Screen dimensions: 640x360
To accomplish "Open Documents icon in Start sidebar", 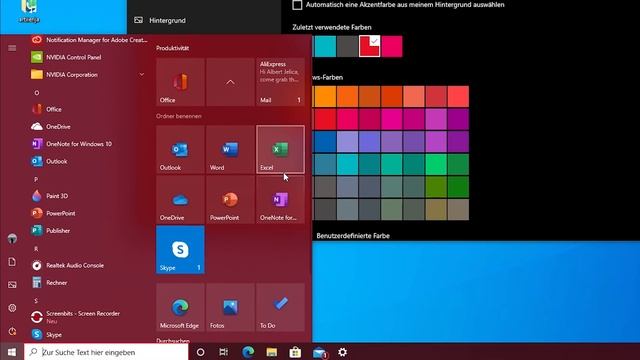I will (12, 262).
